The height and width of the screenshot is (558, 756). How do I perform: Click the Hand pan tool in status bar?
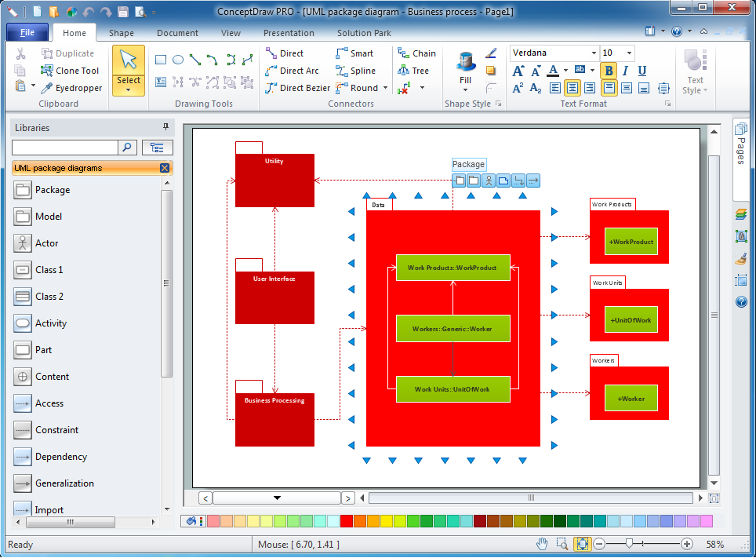542,544
